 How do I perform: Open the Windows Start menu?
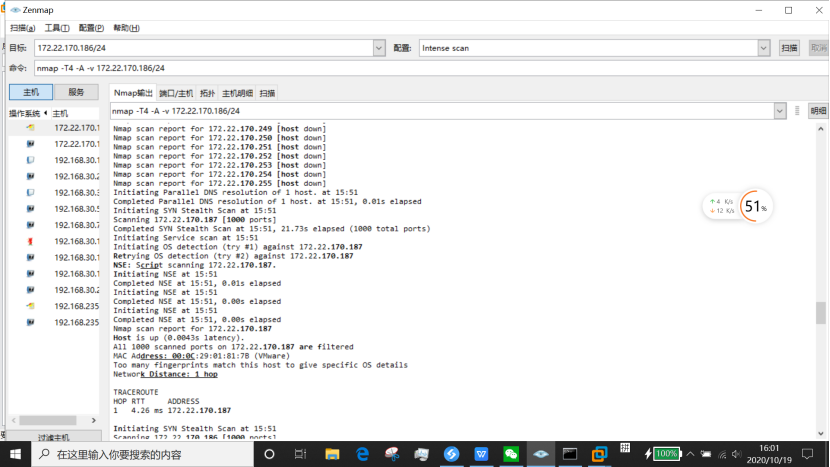15,454
